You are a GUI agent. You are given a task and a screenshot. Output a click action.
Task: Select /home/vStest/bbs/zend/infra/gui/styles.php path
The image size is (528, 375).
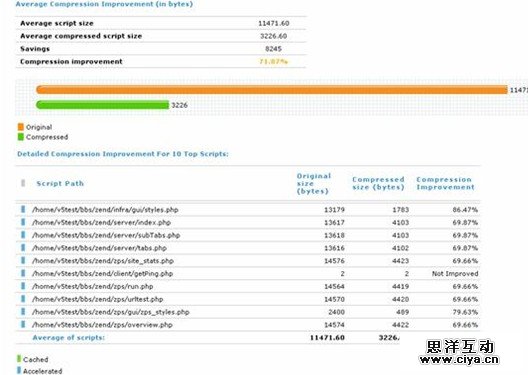coord(105,210)
